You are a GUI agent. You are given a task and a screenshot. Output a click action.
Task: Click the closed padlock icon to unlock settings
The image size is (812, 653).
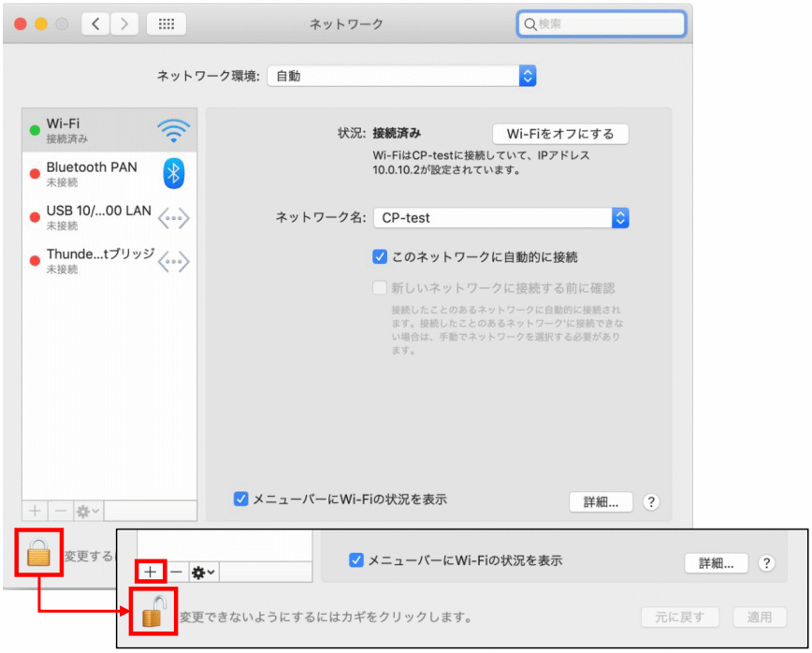(38, 554)
